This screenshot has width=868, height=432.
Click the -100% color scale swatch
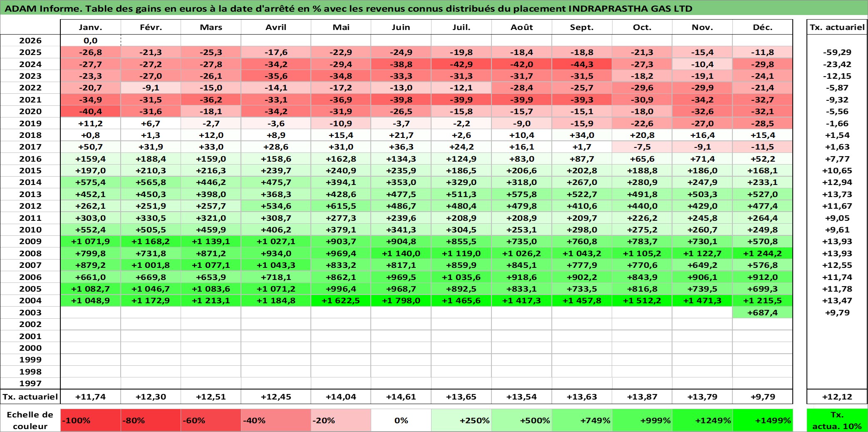pos(91,420)
